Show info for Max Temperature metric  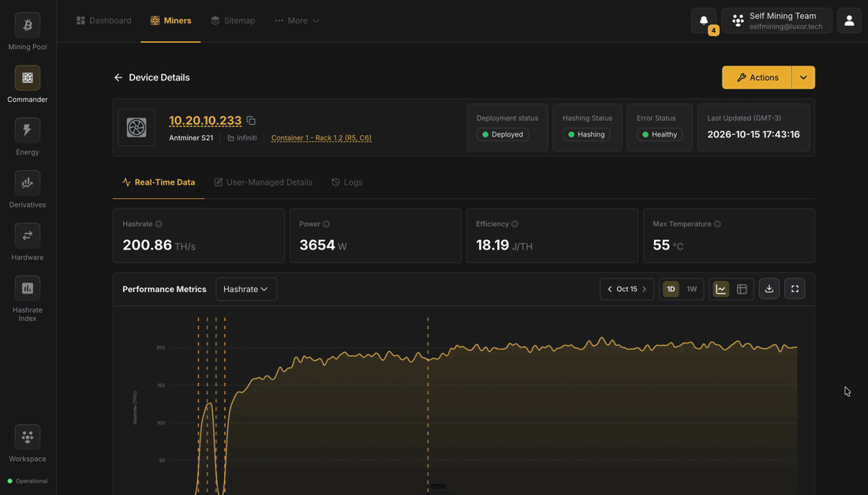coord(717,224)
